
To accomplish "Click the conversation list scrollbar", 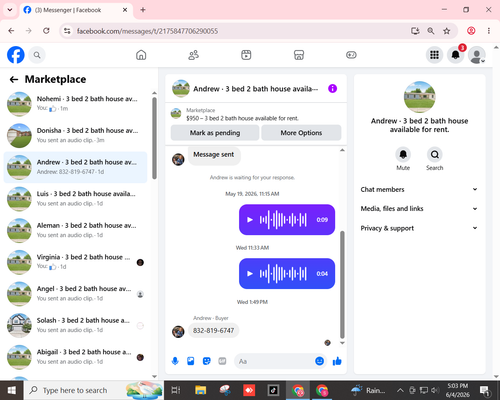I will (154, 138).
